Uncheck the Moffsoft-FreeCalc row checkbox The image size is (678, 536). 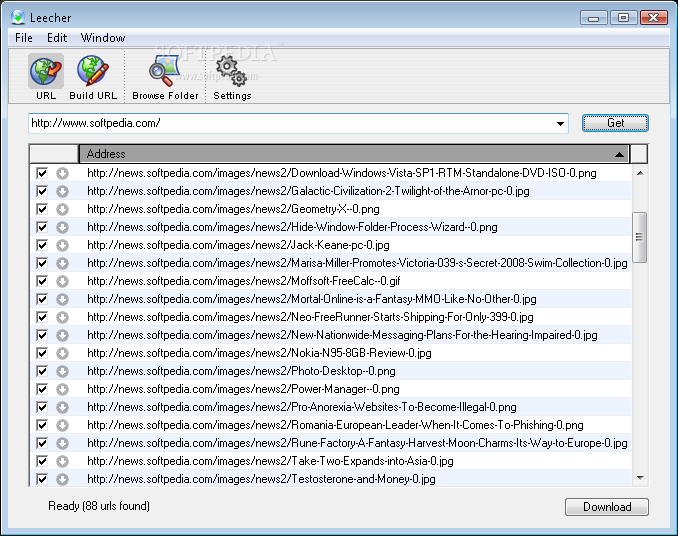pyautogui.click(x=42, y=281)
